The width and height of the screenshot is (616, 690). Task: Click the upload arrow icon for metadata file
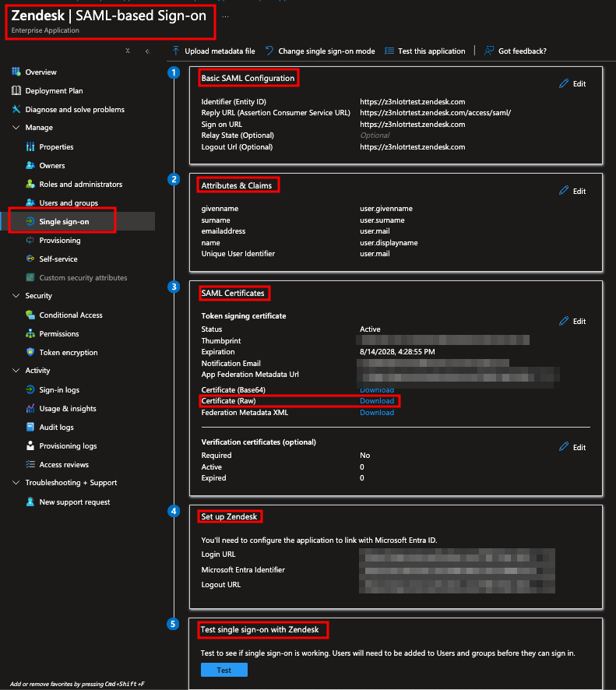click(x=176, y=51)
